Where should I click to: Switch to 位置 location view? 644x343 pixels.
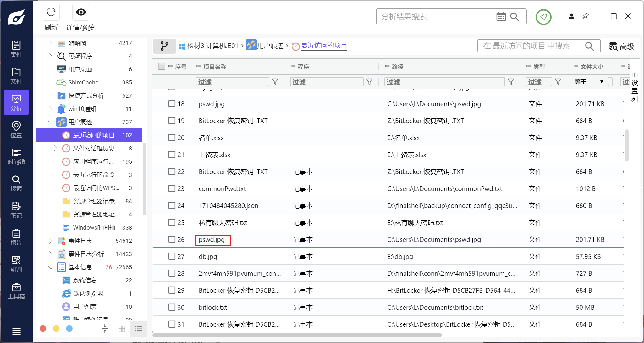point(16,129)
